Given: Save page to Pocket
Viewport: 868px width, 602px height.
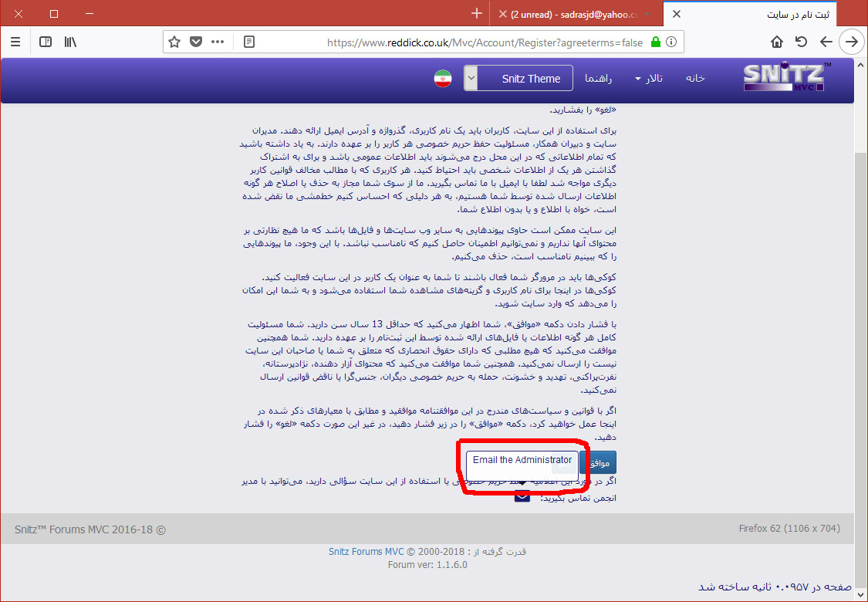Looking at the screenshot, I should 196,42.
